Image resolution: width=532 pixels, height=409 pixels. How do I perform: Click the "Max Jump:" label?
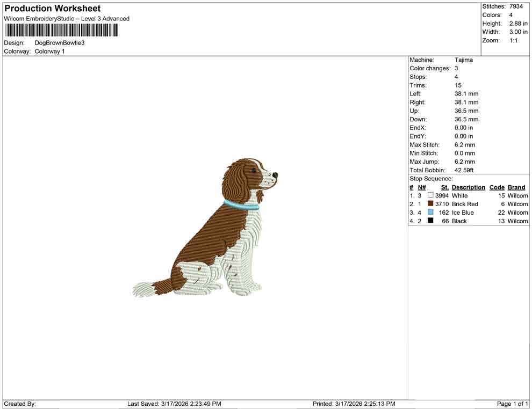click(x=424, y=162)
